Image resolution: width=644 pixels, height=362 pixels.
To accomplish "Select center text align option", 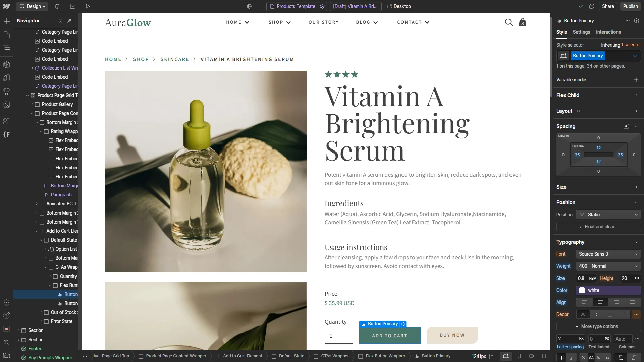I will (600, 302).
